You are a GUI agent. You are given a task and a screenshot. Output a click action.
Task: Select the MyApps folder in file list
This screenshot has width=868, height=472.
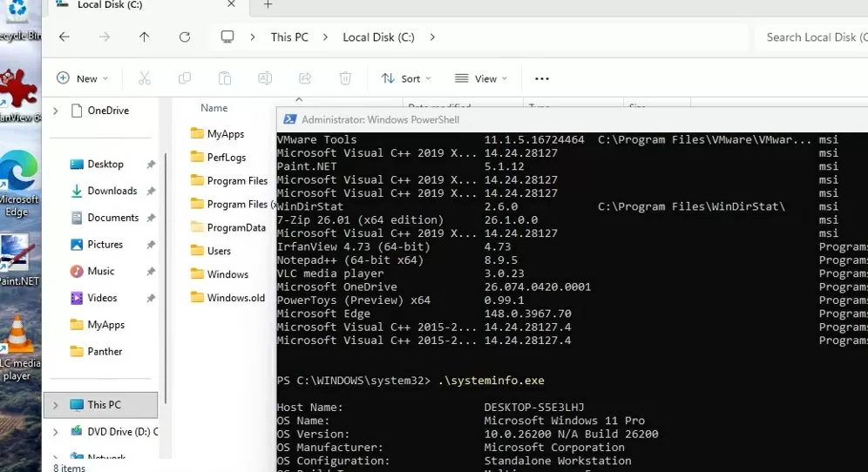coord(217,134)
